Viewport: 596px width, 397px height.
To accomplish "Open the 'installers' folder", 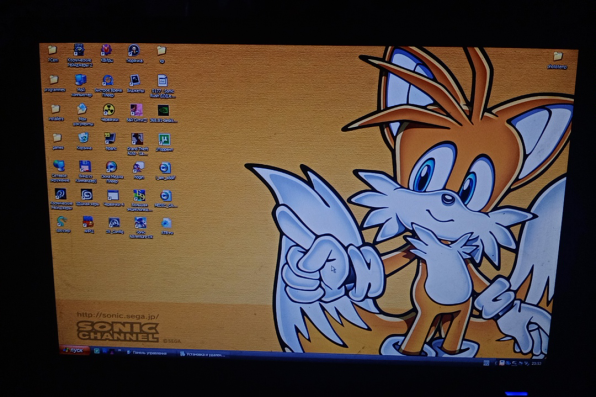I will 55,113.
